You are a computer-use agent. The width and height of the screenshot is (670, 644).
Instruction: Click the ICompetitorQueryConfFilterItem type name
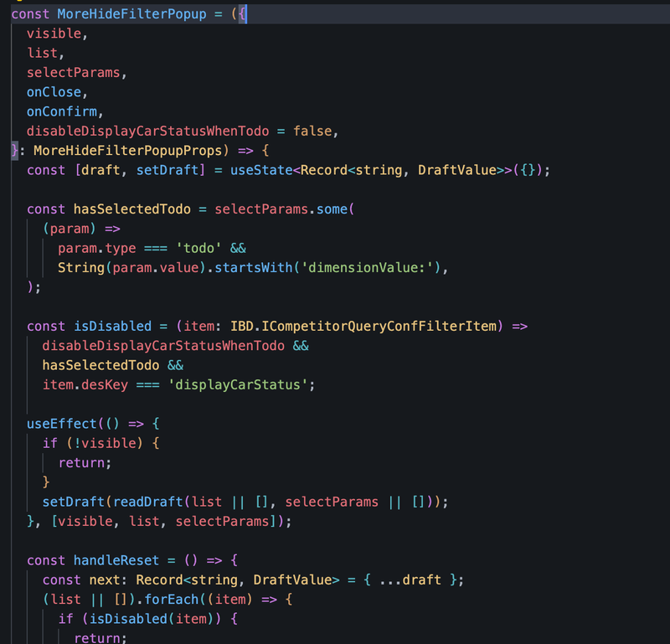[379, 326]
